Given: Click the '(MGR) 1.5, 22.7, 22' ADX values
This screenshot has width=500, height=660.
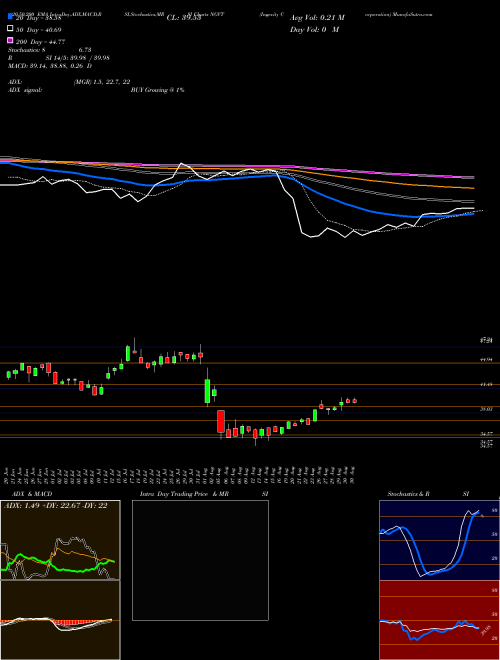Looking at the screenshot, I should [102, 82].
